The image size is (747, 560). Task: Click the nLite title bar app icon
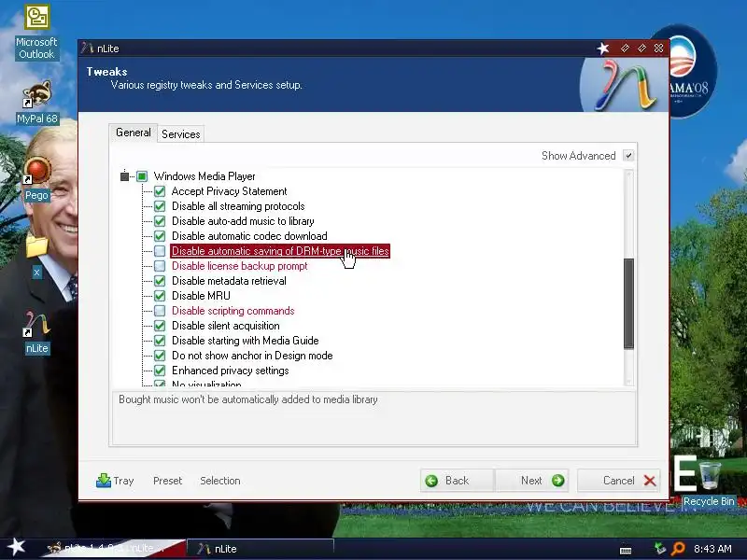point(87,49)
